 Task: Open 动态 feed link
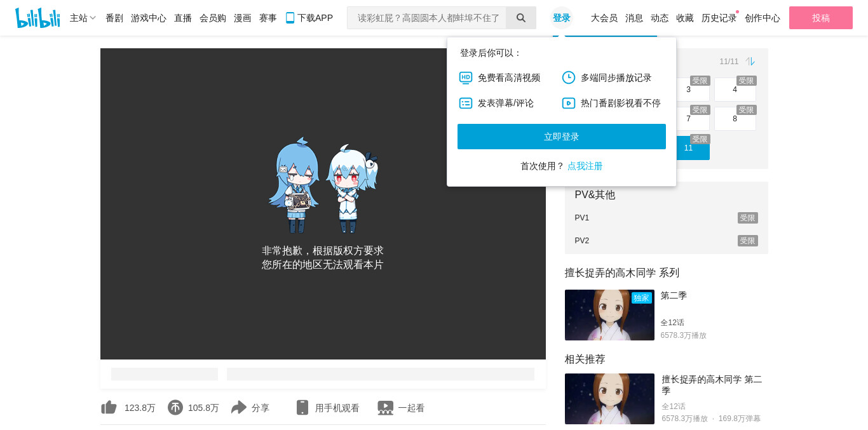pos(660,18)
